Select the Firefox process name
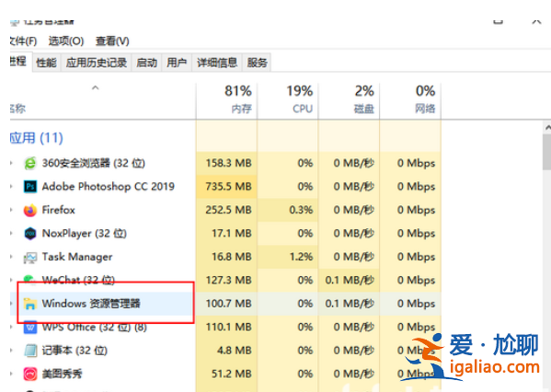Viewport: 551px width, 392px height. (58, 210)
